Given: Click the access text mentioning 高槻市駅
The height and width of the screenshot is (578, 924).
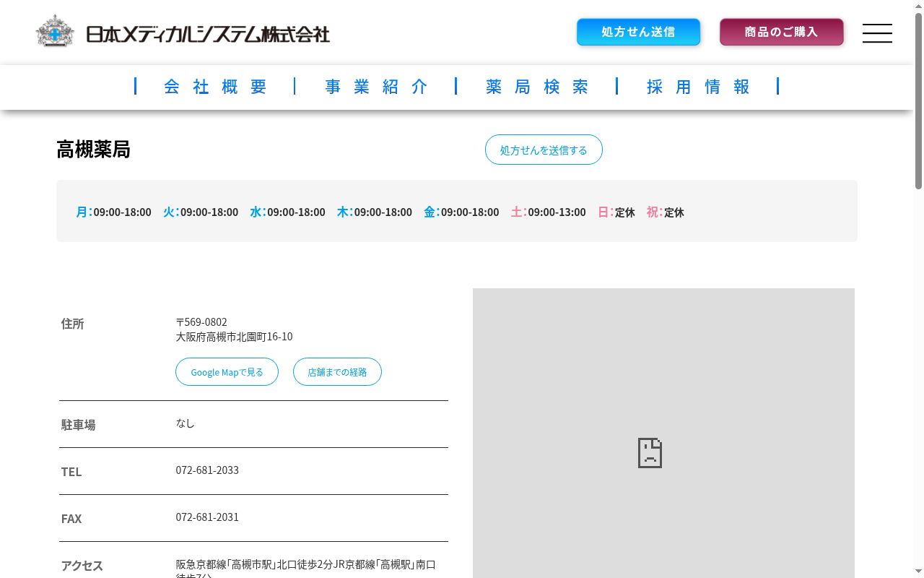Looking at the screenshot, I should click(306, 569).
